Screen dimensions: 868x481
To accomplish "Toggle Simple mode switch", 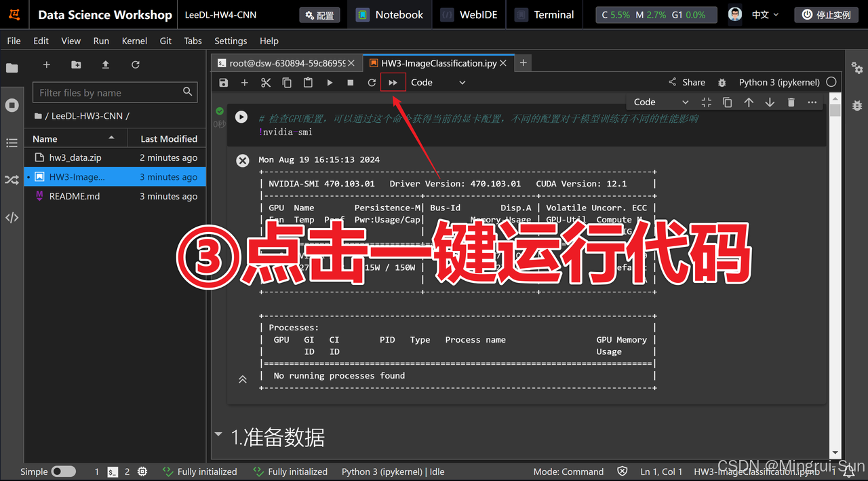I will 64,472.
